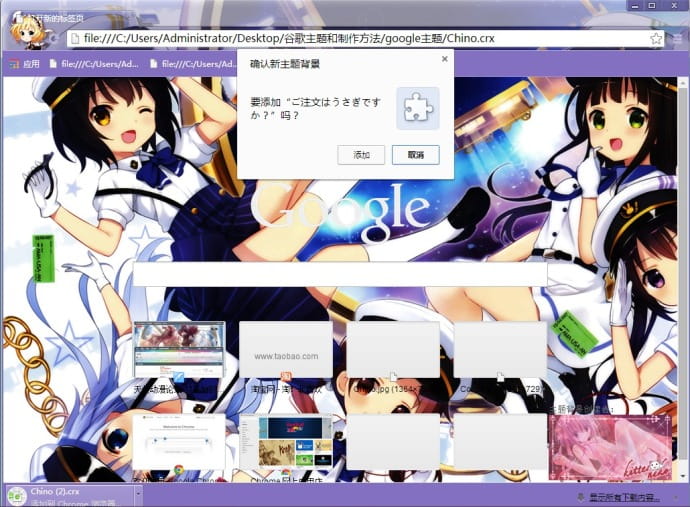Click the Google logo on the new tab page
Screen dimensions: 690x507
pyautogui.click(x=341, y=212)
